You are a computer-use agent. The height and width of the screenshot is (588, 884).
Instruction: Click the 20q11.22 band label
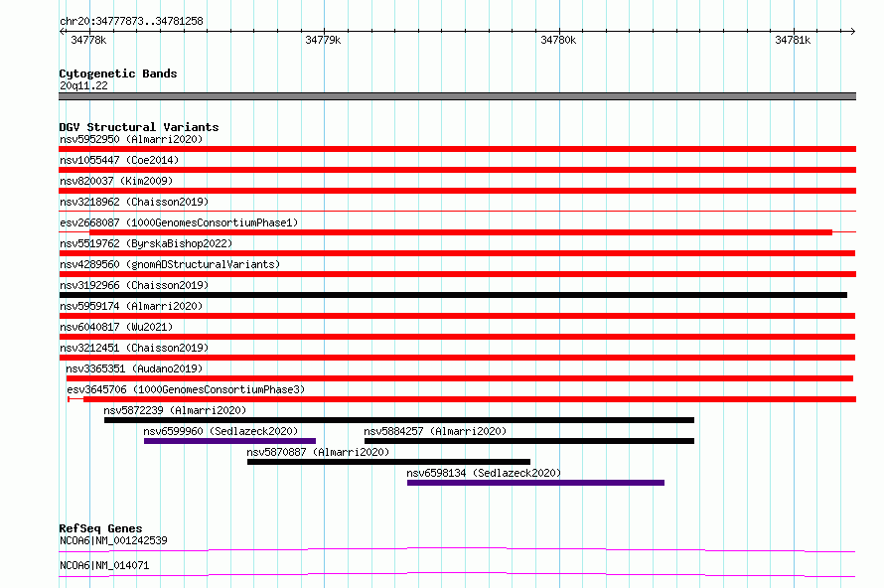click(83, 85)
